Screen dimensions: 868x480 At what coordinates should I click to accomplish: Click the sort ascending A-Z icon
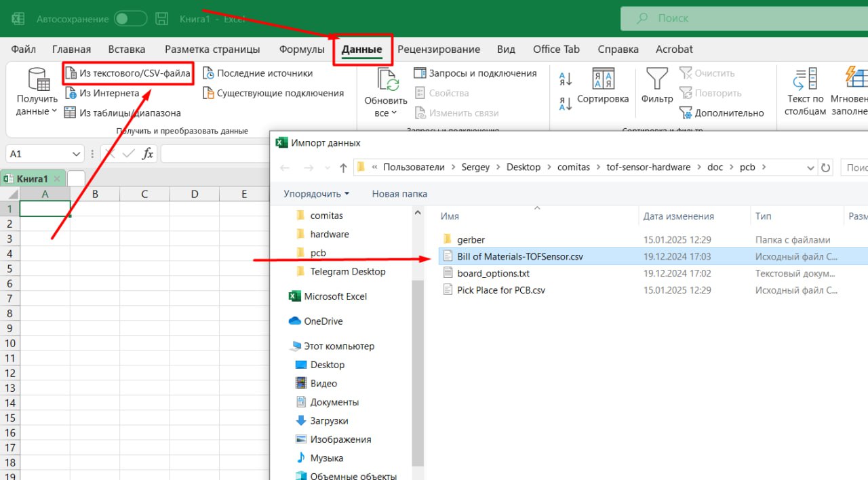click(566, 79)
